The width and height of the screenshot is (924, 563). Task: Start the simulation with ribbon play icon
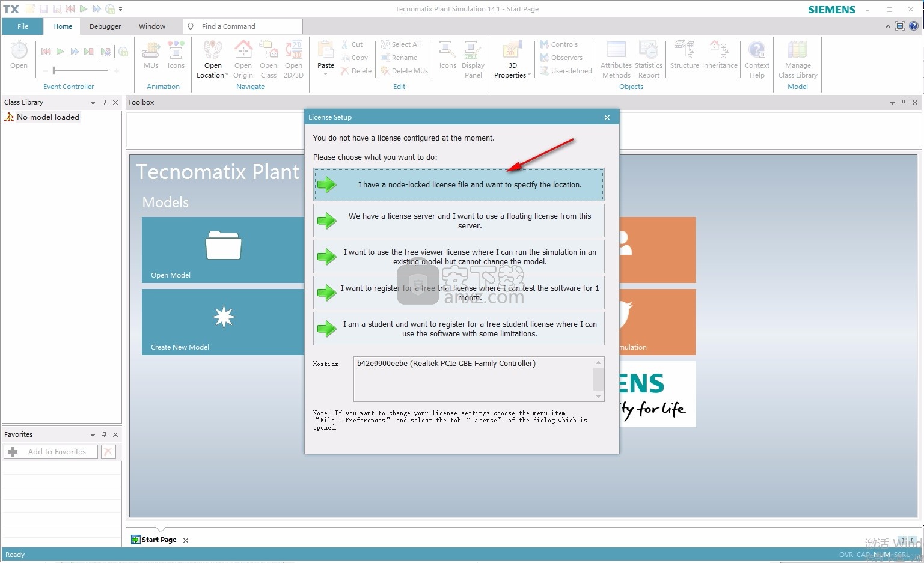pyautogui.click(x=60, y=52)
